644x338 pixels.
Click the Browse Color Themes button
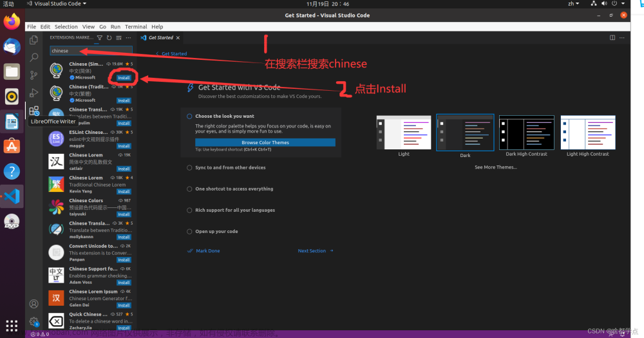click(265, 142)
